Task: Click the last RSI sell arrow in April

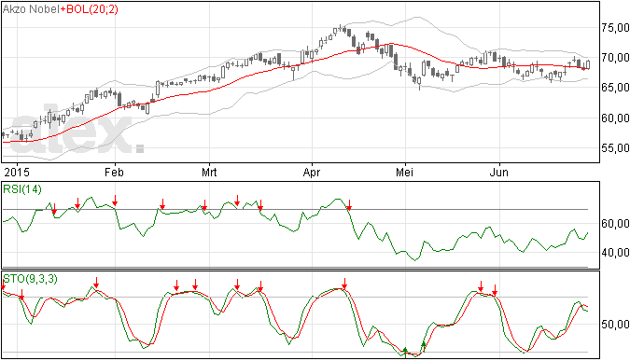Action: click(349, 205)
